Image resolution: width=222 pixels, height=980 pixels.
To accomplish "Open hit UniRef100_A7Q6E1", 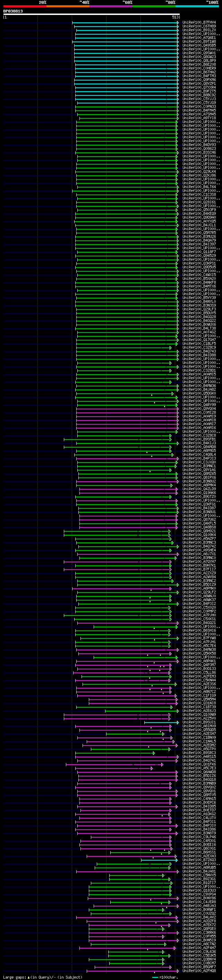I will pyautogui.click(x=199, y=38).
